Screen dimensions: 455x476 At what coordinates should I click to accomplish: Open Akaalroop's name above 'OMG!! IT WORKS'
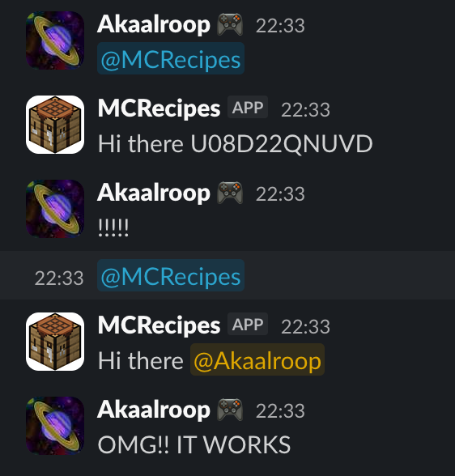(154, 410)
